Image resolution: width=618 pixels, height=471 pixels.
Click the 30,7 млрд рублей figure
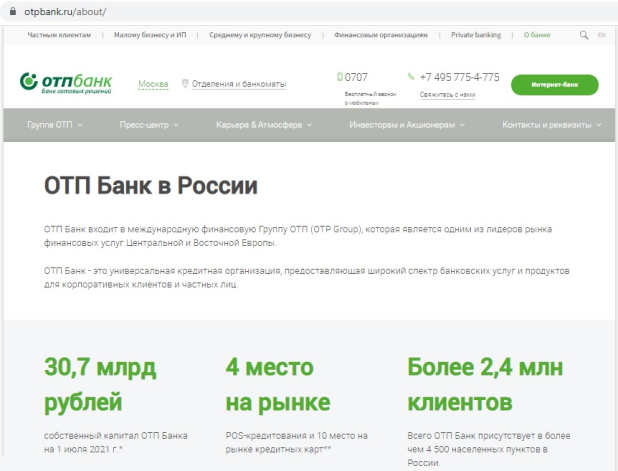100,385
